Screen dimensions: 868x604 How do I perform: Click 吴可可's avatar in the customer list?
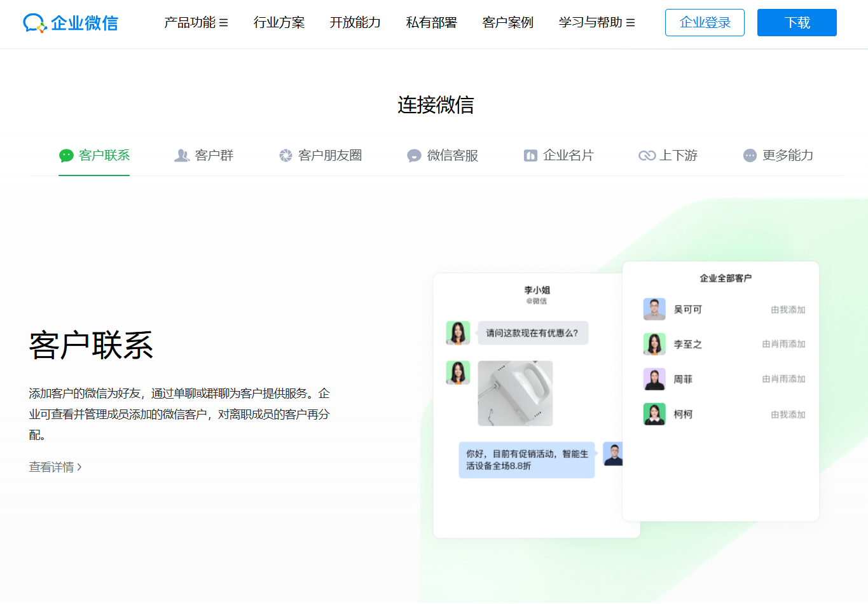654,309
